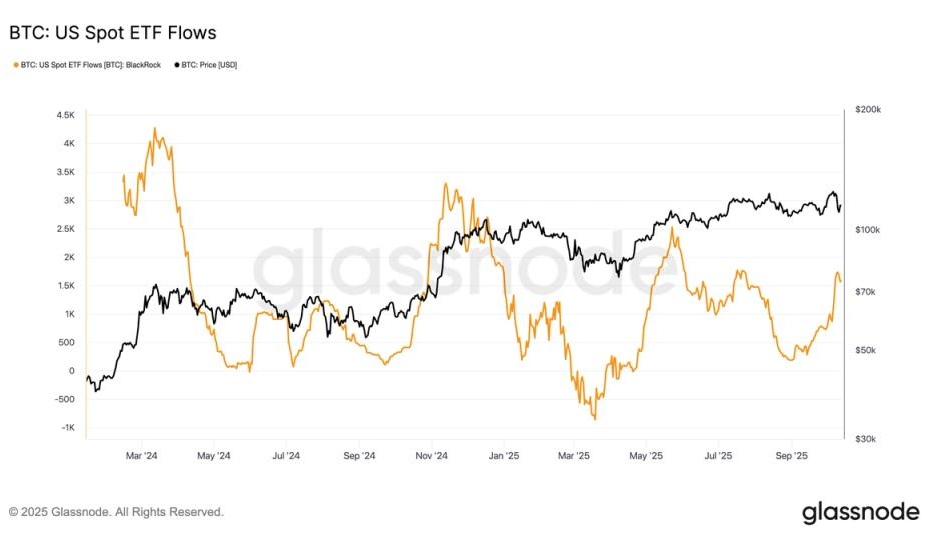The height and width of the screenshot is (540, 930).
Task: Click the $100k right axis label
Action: pos(867,230)
